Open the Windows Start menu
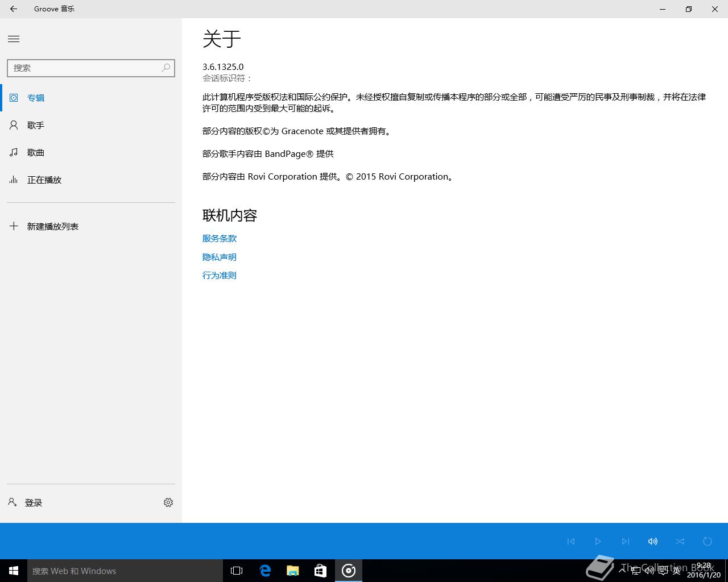 coord(14,571)
